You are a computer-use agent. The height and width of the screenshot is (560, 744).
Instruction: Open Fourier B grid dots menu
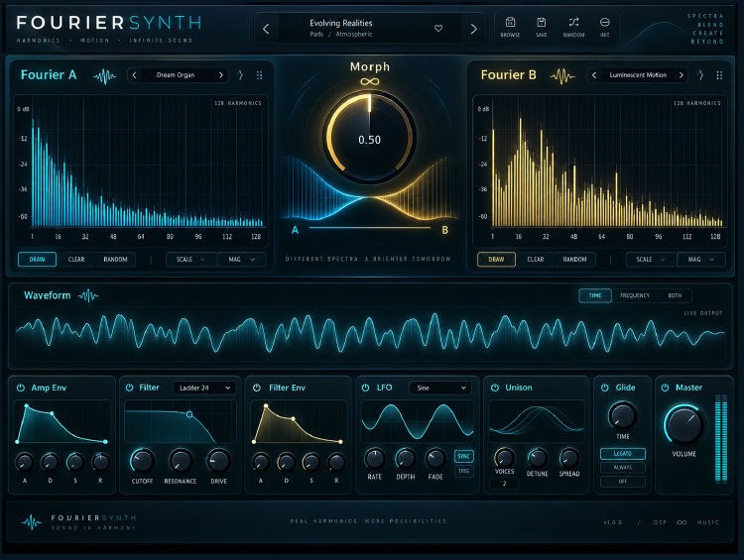(719, 75)
